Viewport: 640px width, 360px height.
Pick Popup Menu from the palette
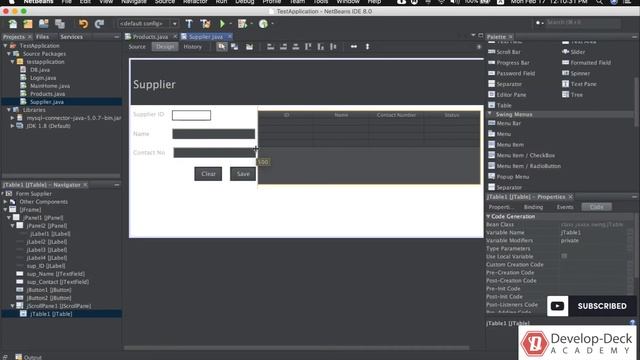click(x=509, y=177)
